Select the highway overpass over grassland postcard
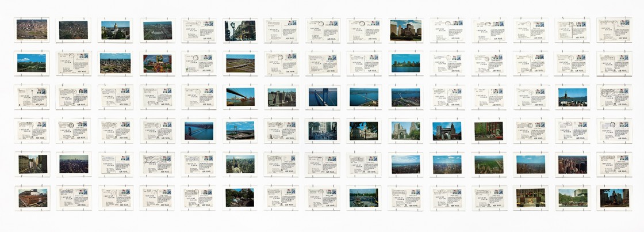Viewport: 644px width, 232px height. pos(240,64)
